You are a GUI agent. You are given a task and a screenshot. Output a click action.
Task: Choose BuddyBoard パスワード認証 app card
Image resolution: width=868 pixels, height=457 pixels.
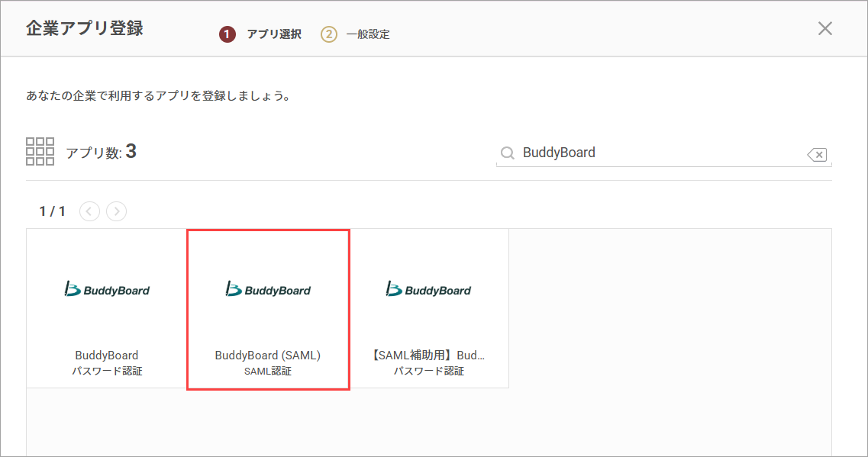tap(107, 308)
